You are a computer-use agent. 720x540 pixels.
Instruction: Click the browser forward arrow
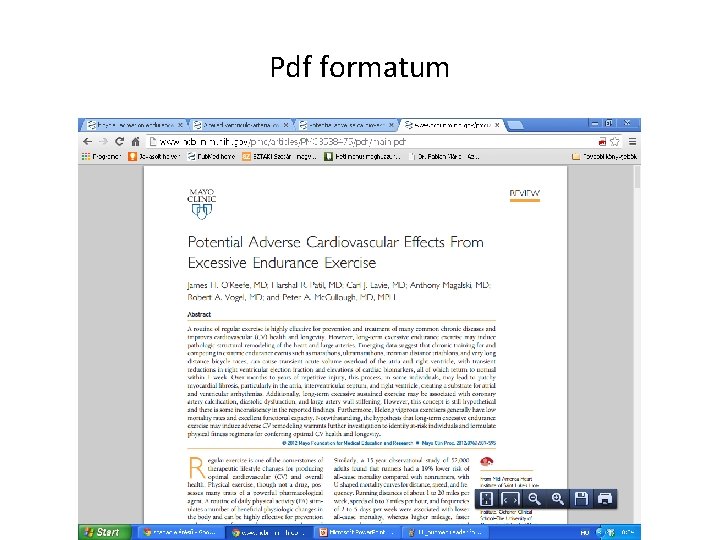tap(103, 141)
